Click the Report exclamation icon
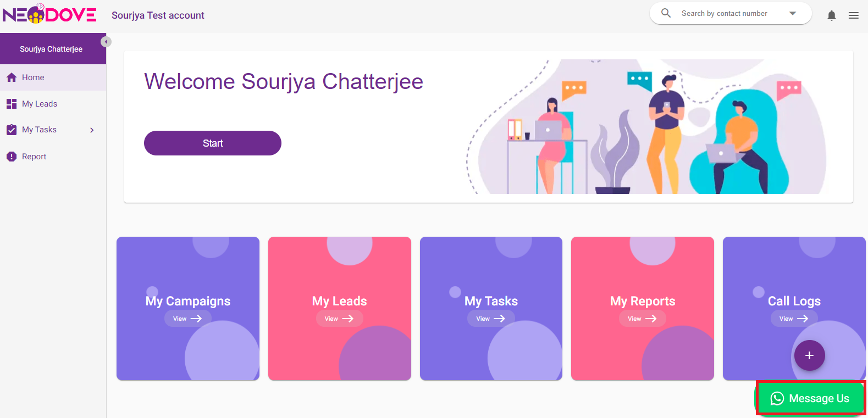 pos(12,157)
